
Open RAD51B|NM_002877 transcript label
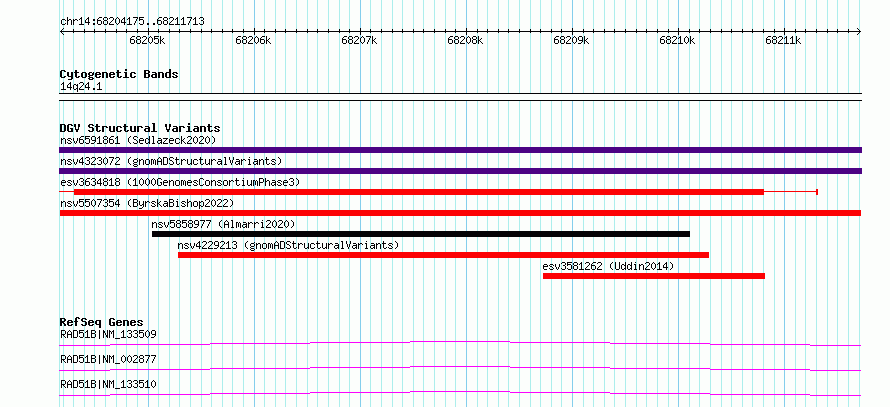[108, 359]
